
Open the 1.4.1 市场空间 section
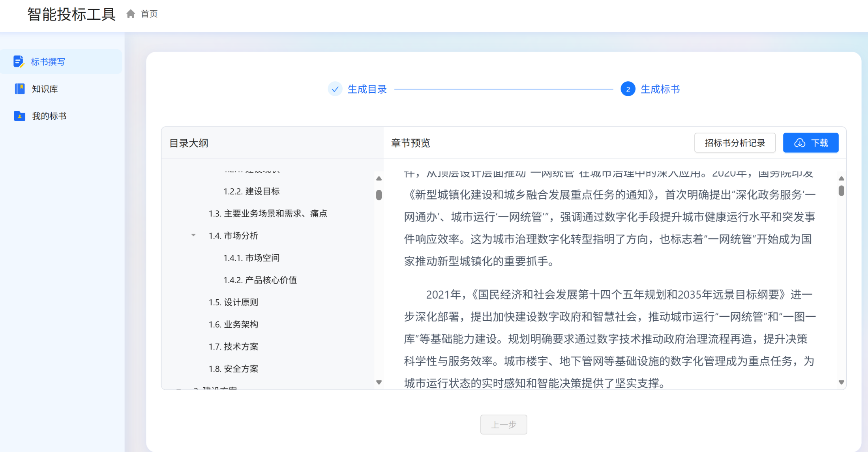pos(251,258)
